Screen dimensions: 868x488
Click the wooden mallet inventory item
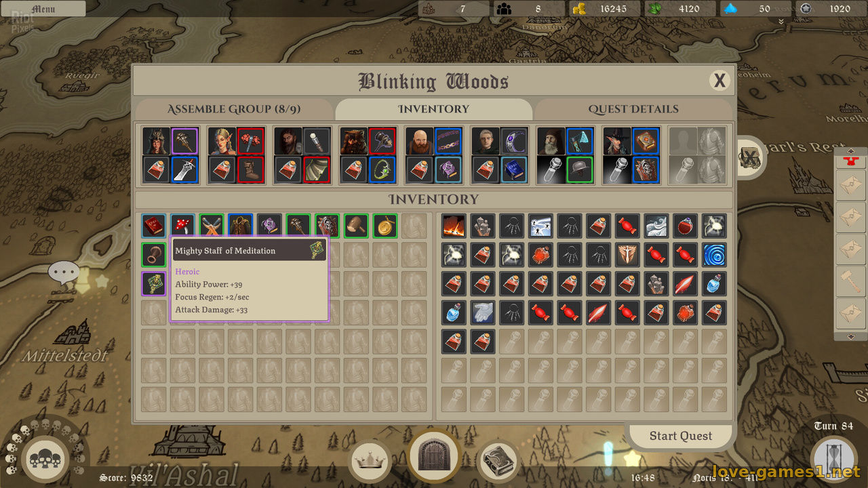pyautogui.click(x=356, y=226)
